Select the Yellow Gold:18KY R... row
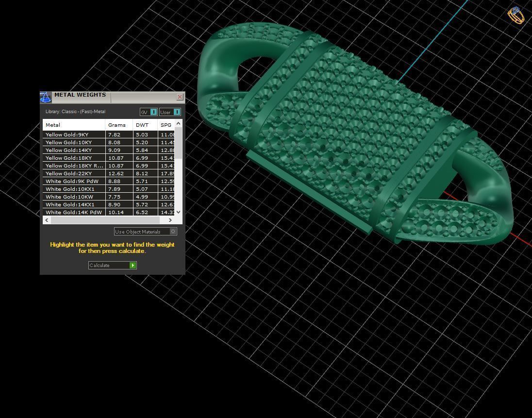This screenshot has width=532, height=418. point(109,166)
